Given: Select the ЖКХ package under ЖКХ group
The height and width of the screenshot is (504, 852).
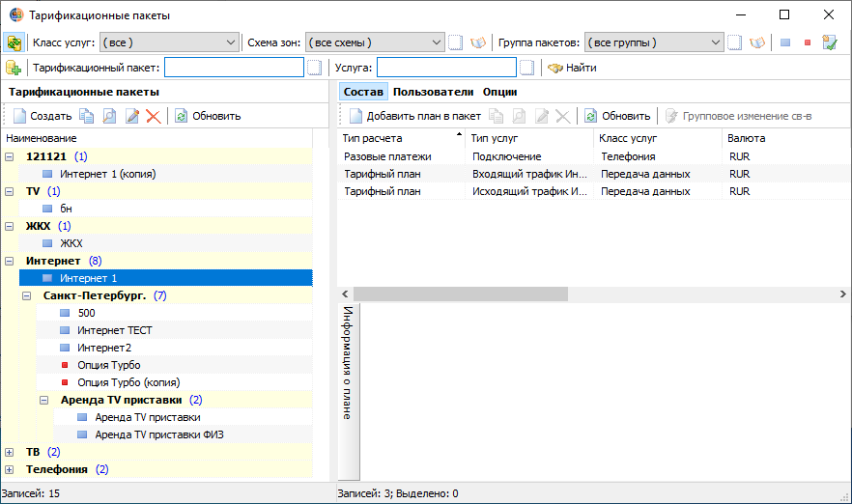Looking at the screenshot, I should pyautogui.click(x=166, y=243).
